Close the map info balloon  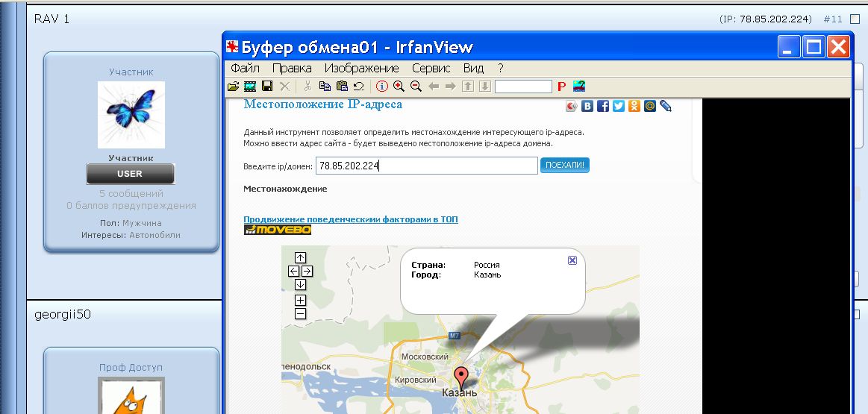pyautogui.click(x=572, y=260)
